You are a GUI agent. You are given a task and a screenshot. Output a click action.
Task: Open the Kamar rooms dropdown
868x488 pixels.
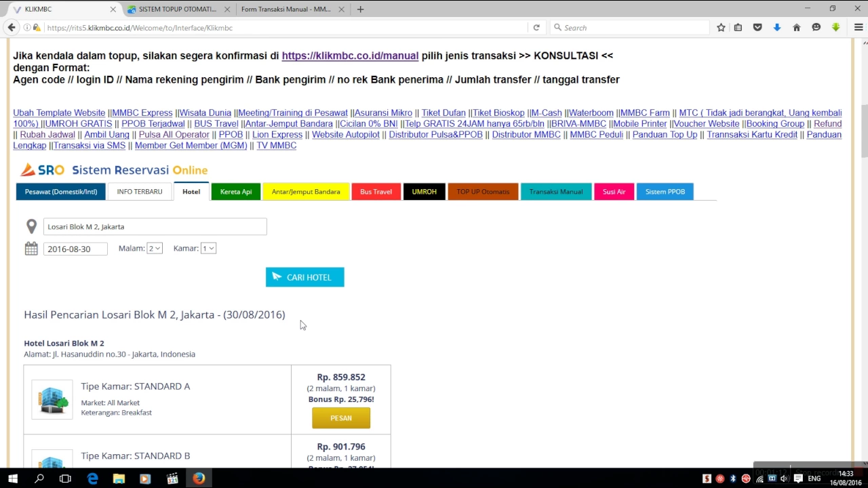pos(208,249)
